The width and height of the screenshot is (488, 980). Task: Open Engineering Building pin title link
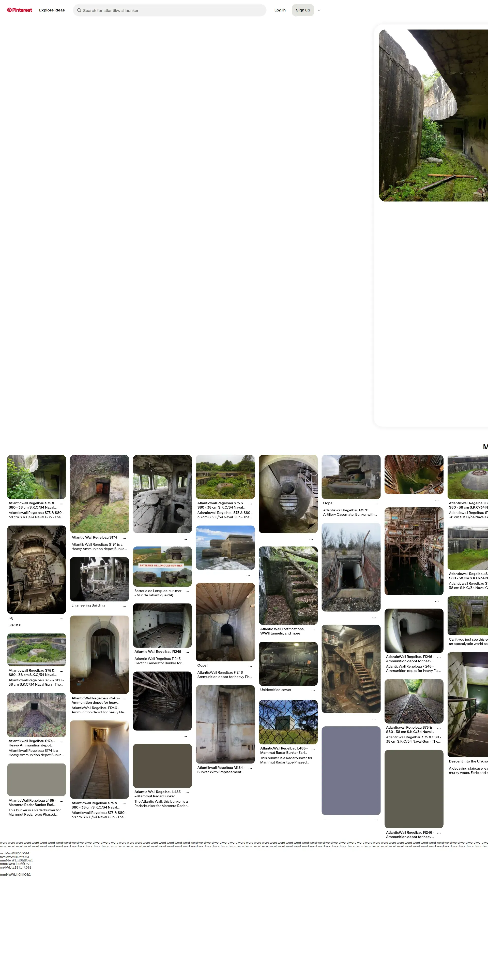tap(88, 605)
